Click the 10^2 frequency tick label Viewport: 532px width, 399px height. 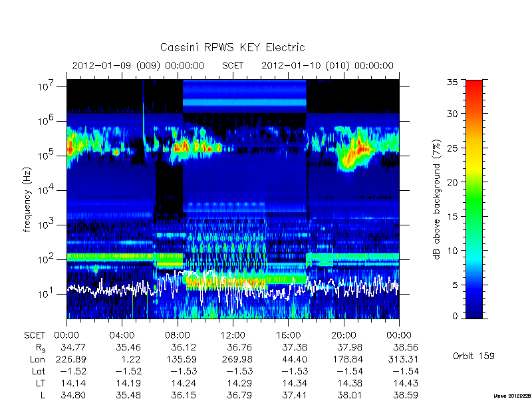coord(47,259)
